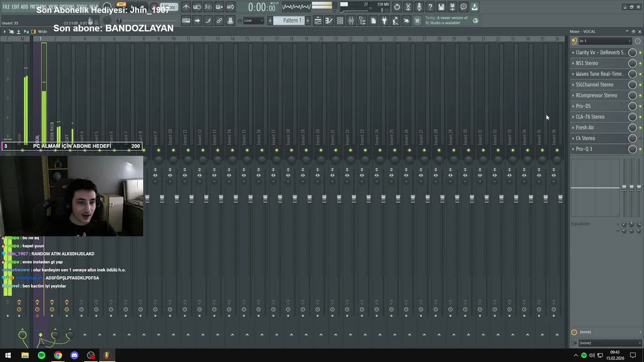Disable the Clarity Vx DeReverb slot light
Viewport: 644px width, 362px height.
[x=640, y=53]
